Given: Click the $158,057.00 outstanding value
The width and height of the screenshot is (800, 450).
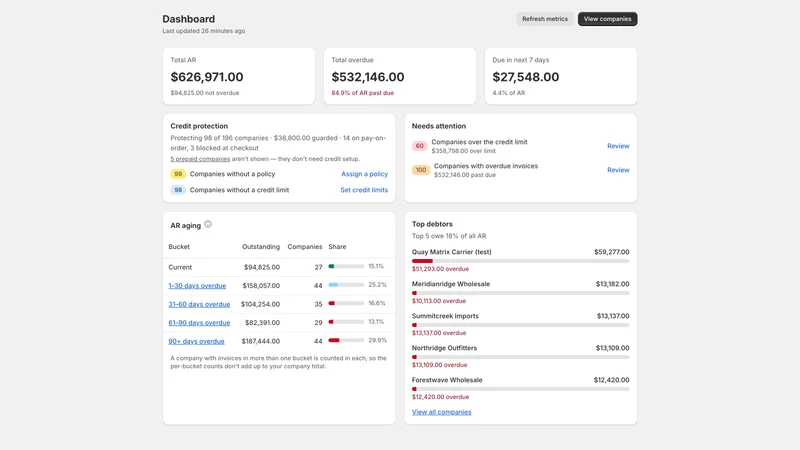Looking at the screenshot, I should pos(261,286).
